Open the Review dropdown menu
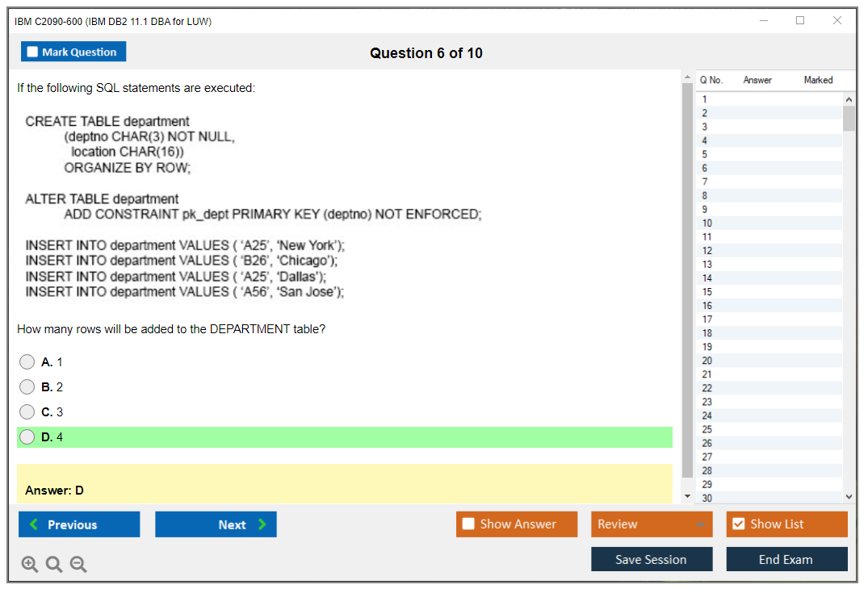Image resolution: width=868 pixels, height=593 pixels. point(652,524)
